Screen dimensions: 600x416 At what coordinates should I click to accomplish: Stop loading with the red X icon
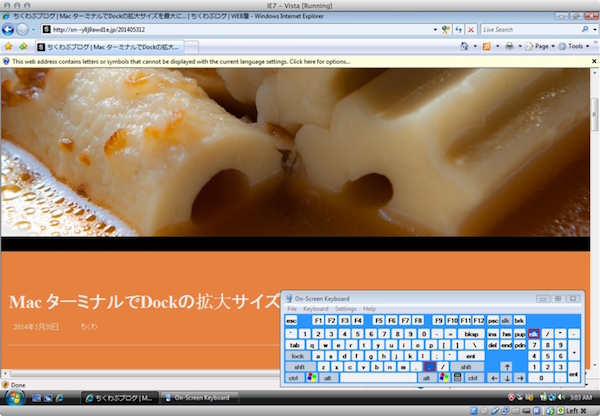[471, 29]
